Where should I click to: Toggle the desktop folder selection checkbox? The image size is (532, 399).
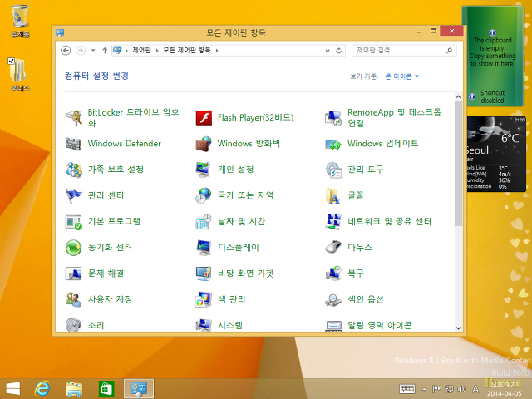click(11, 61)
